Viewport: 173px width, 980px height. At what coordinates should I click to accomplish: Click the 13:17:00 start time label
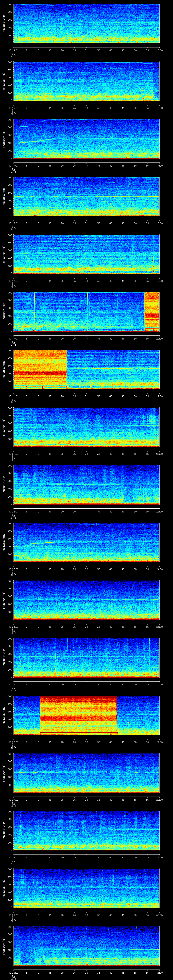pyautogui.click(x=13, y=223)
